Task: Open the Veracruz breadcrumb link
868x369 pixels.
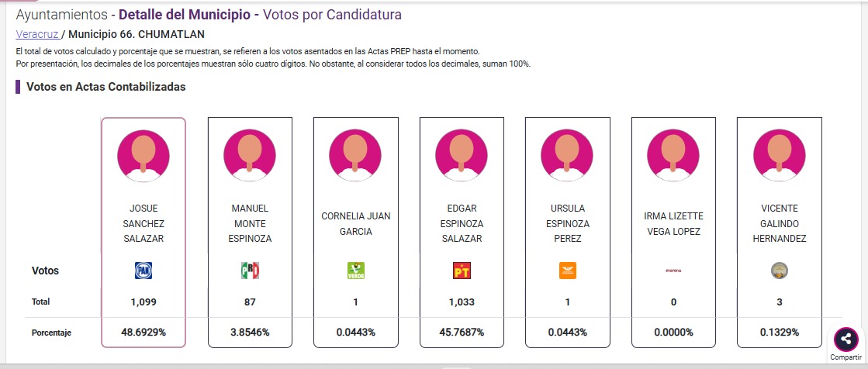Action: [x=37, y=34]
